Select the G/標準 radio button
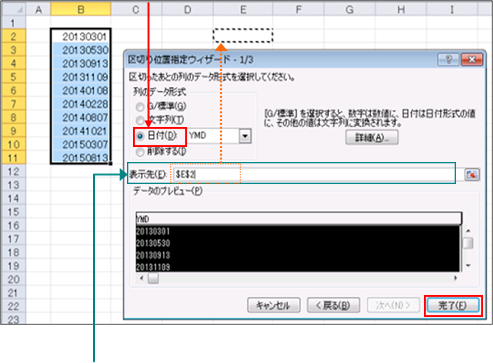 tap(140, 107)
